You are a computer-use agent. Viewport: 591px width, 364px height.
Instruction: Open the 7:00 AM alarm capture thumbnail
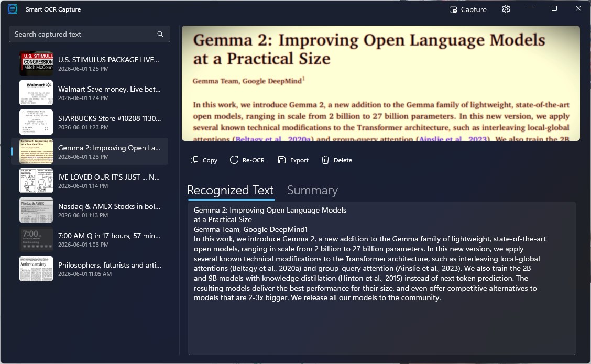(36, 240)
